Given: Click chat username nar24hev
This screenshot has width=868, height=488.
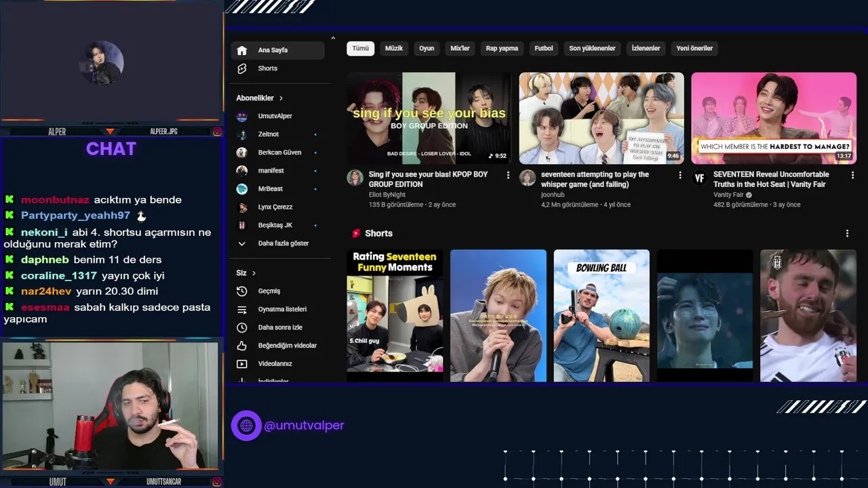Looking at the screenshot, I should coord(46,291).
